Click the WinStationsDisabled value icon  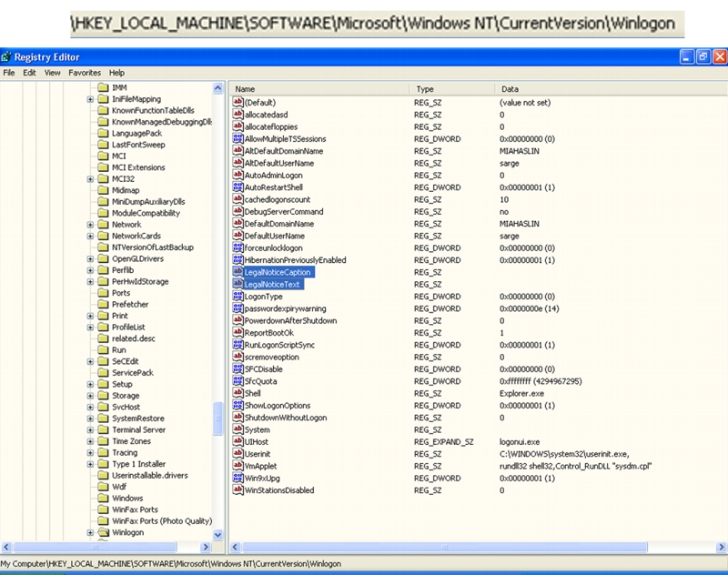(x=238, y=489)
